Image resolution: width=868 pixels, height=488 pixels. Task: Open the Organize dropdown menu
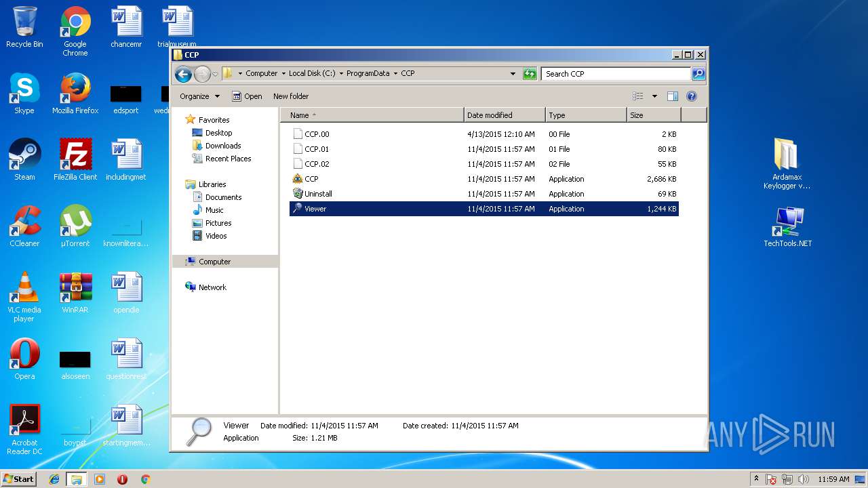pyautogui.click(x=199, y=96)
